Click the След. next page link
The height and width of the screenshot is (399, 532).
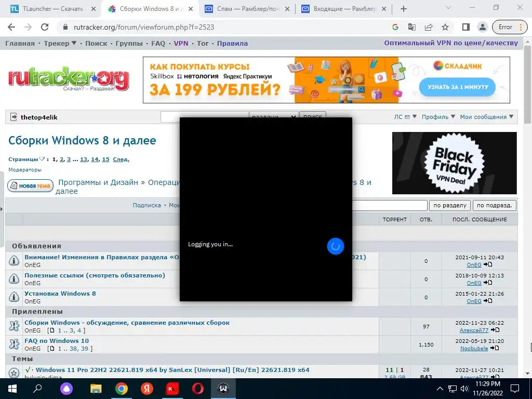(x=121, y=159)
